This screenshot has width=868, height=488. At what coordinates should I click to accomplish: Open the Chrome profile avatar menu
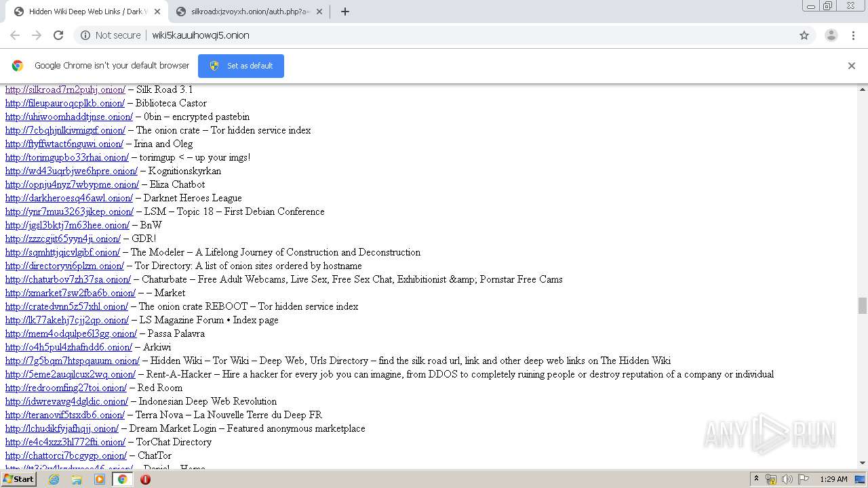[831, 35]
